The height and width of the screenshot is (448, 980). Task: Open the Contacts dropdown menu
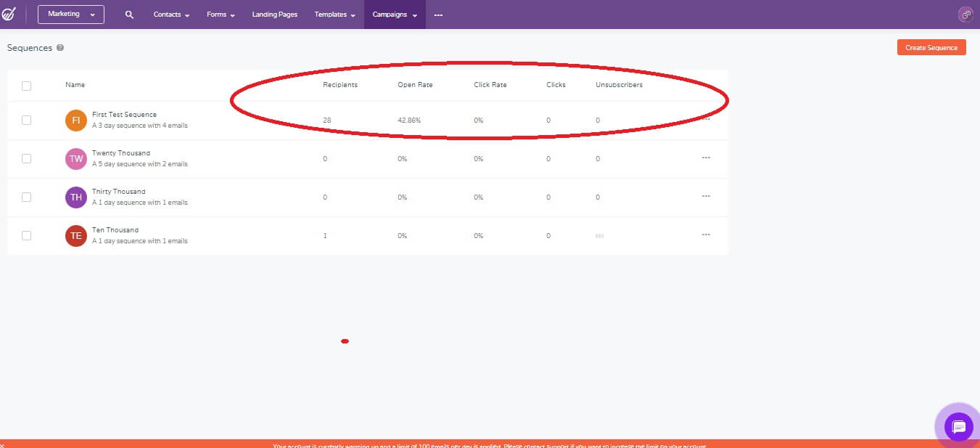[x=171, y=15]
